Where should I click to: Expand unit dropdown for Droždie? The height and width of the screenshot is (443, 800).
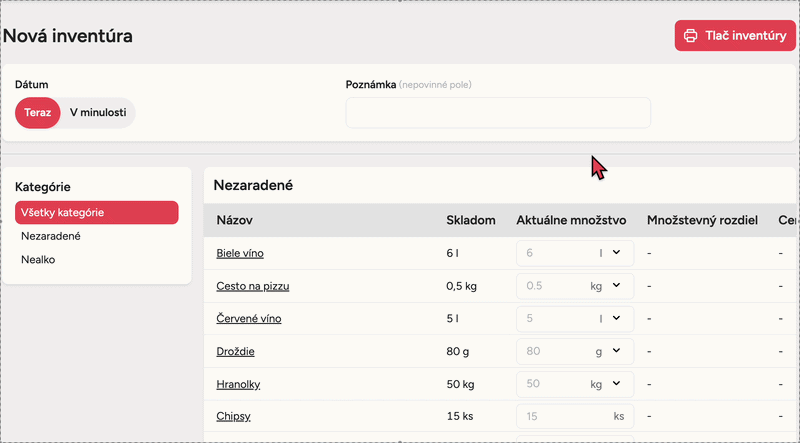[616, 351]
